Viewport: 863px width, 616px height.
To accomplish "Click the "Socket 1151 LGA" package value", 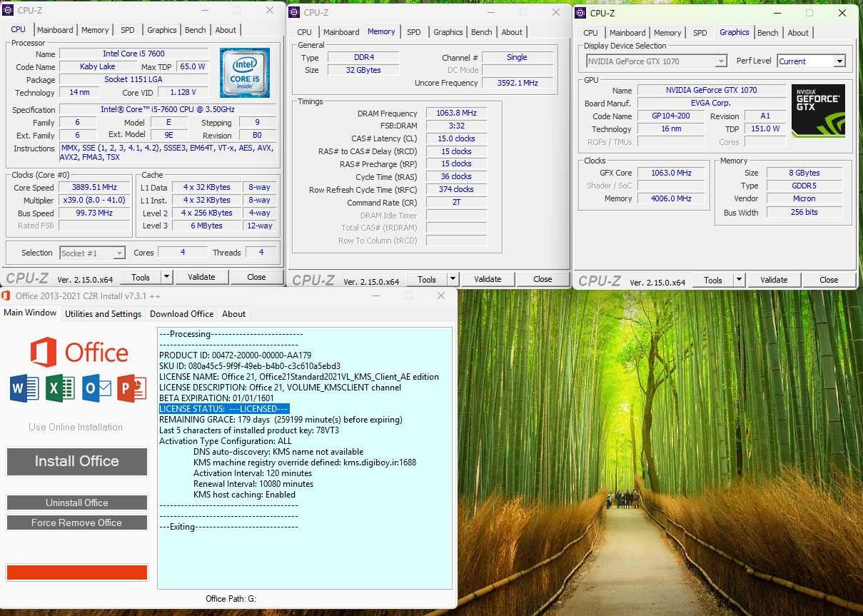I will click(133, 80).
